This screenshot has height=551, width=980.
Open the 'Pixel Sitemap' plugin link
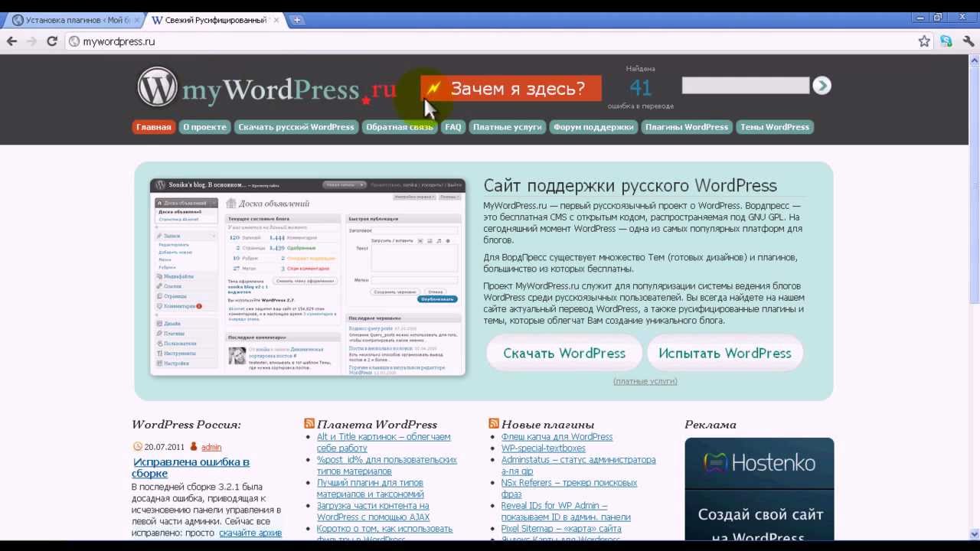[561, 529]
